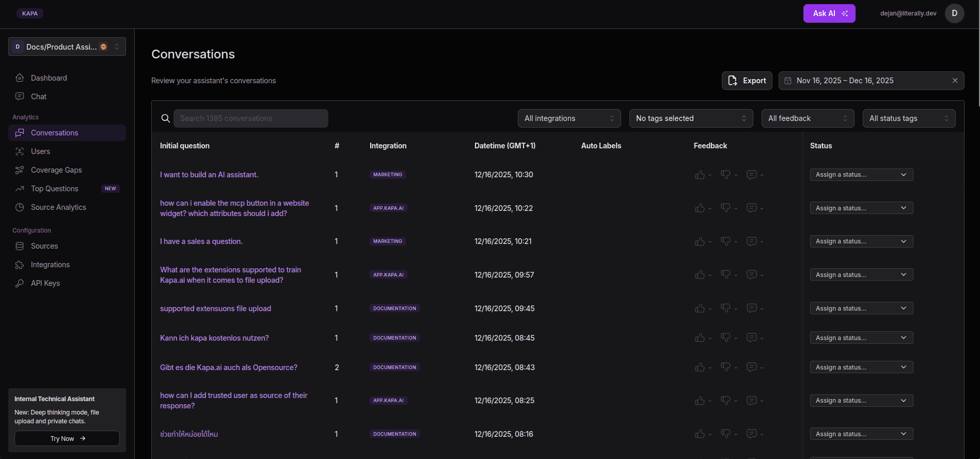Thumbs up the Thai-language question row
The image size is (980, 459).
pos(700,434)
